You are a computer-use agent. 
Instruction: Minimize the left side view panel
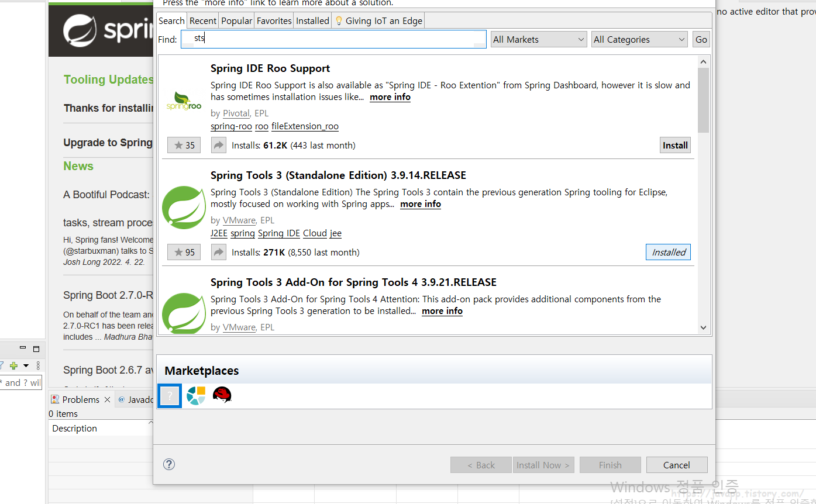(23, 348)
